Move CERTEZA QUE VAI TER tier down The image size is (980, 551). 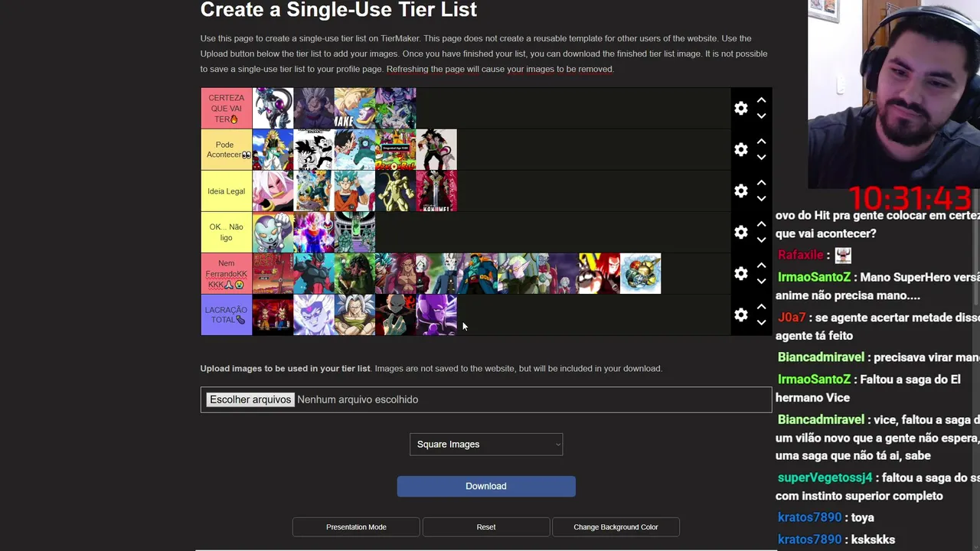click(x=761, y=116)
